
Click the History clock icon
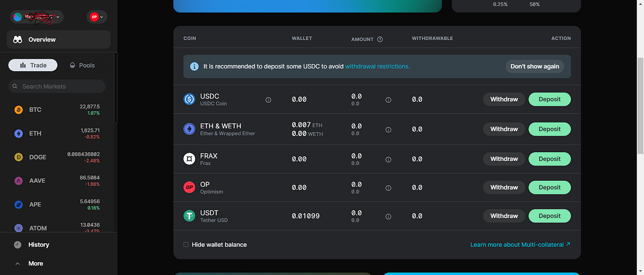tap(17, 245)
